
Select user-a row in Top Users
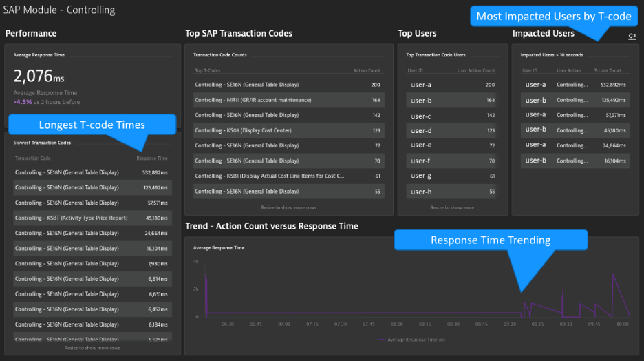point(452,85)
